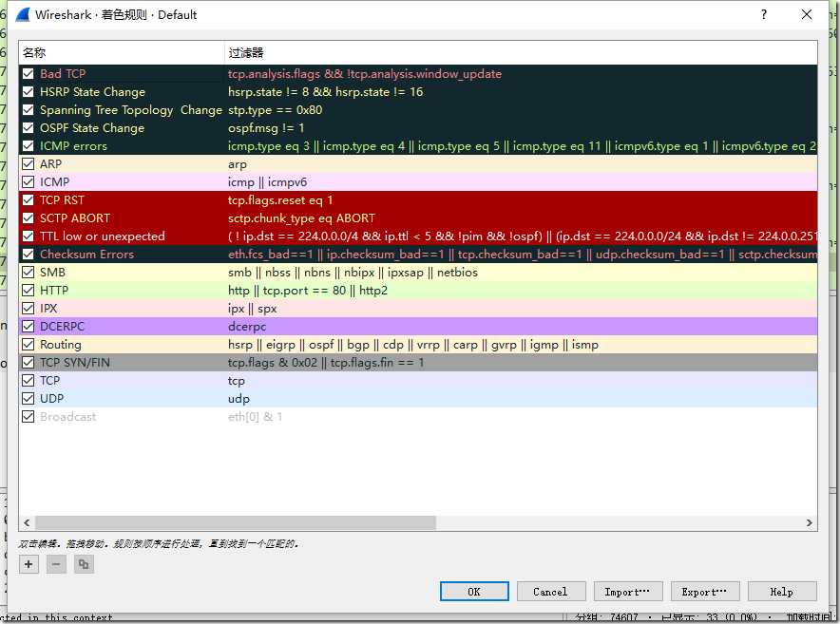Close the coloring rules dialog
Image resolution: width=840 pixels, height=624 pixels.
pos(806,14)
